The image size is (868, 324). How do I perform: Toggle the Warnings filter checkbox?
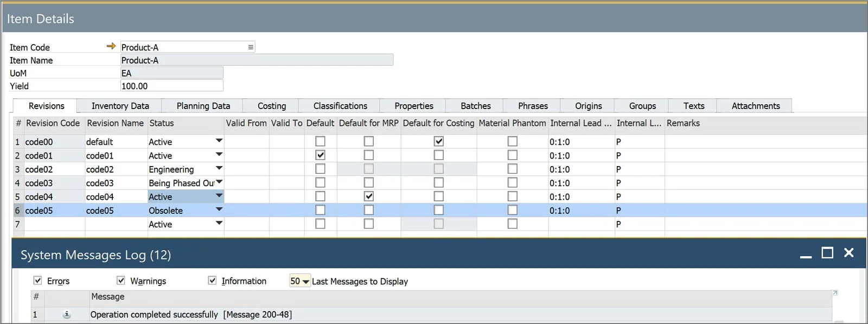tap(120, 281)
